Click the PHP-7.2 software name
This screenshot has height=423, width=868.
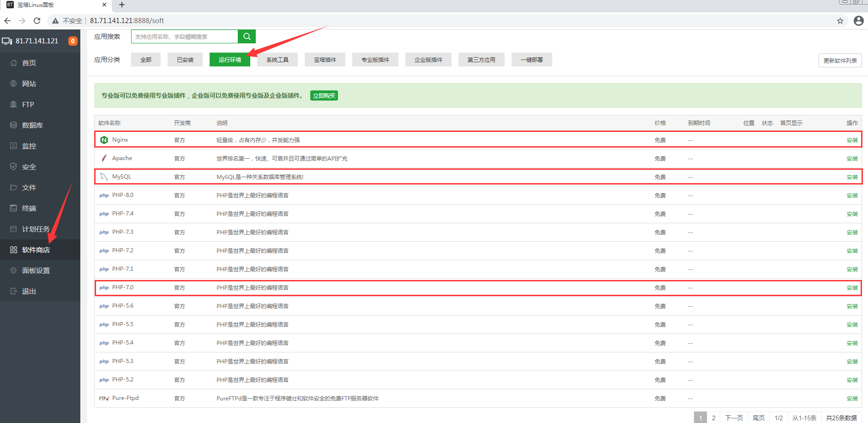point(122,250)
